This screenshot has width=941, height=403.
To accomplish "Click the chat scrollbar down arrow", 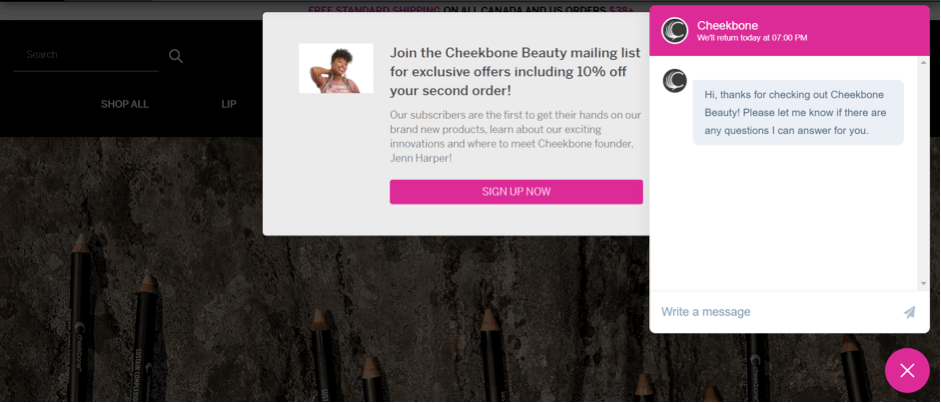I will pos(924,283).
